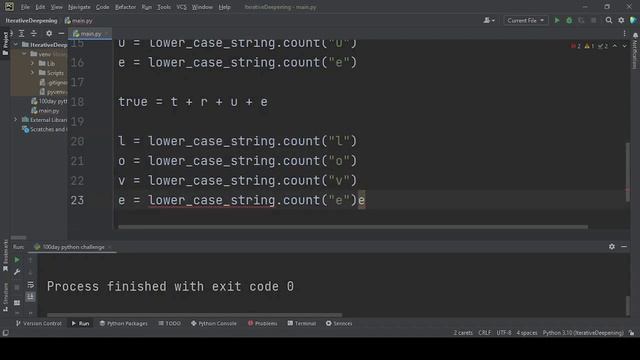Image resolution: width=640 pixels, height=360 pixels.
Task: Open the View menu
Action: click(x=56, y=7)
